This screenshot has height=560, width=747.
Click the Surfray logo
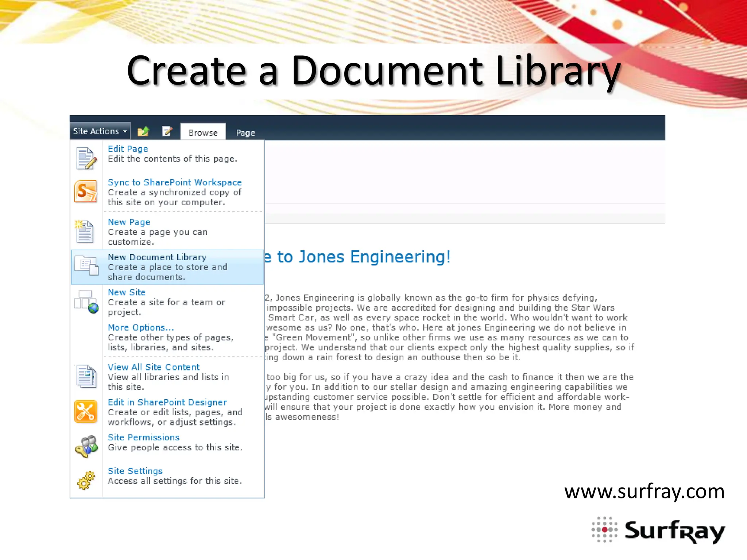(x=658, y=530)
